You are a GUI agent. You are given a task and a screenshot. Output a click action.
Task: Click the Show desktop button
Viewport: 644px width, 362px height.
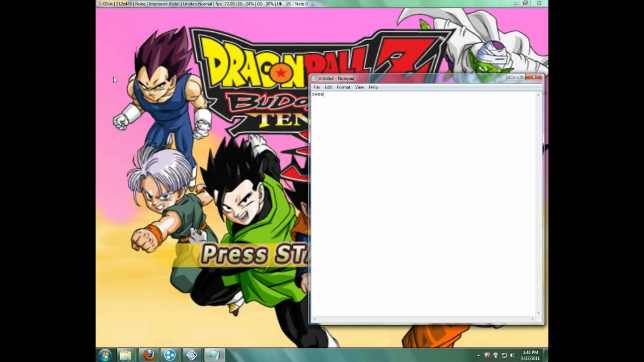tap(545, 355)
